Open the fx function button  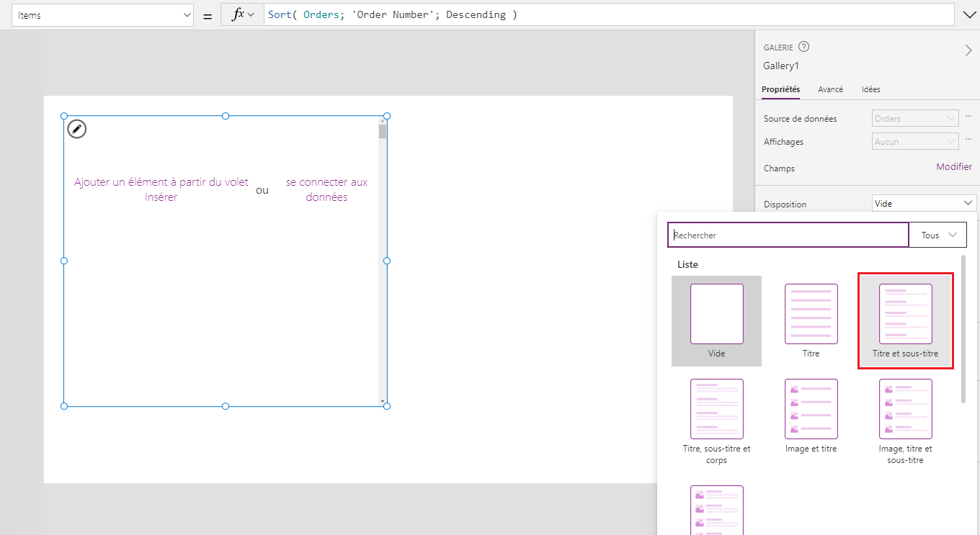[242, 14]
